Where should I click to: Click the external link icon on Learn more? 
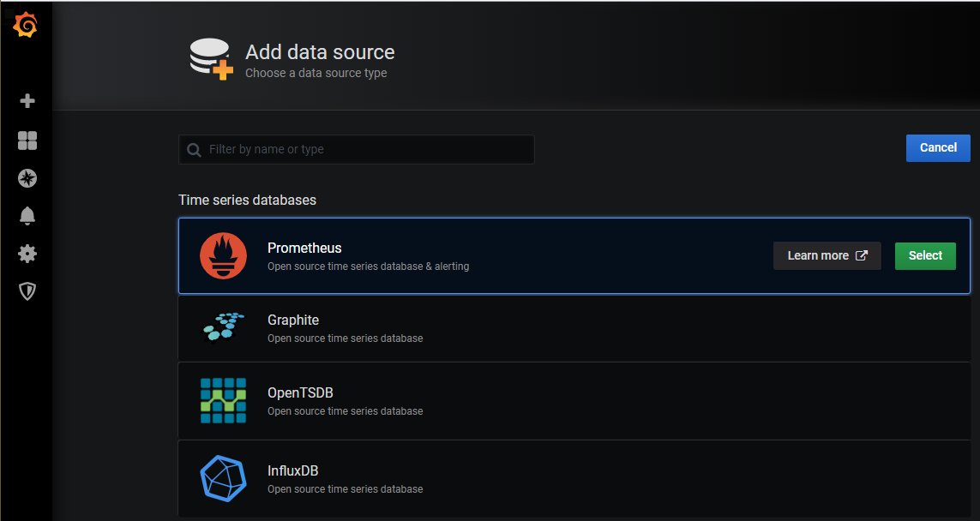(x=861, y=255)
